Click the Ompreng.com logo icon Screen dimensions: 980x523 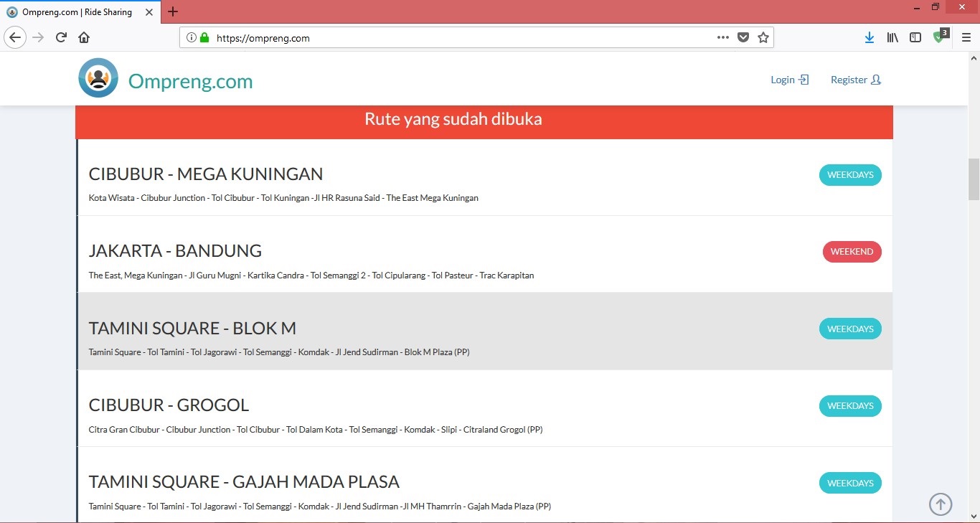98,78
